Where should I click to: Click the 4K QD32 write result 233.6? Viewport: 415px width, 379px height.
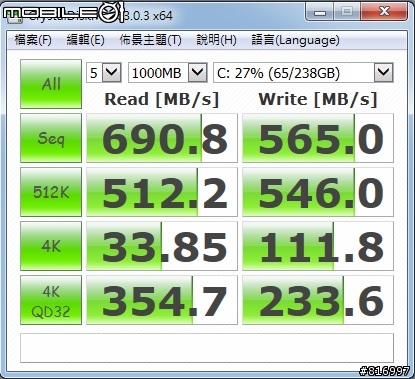pos(318,300)
